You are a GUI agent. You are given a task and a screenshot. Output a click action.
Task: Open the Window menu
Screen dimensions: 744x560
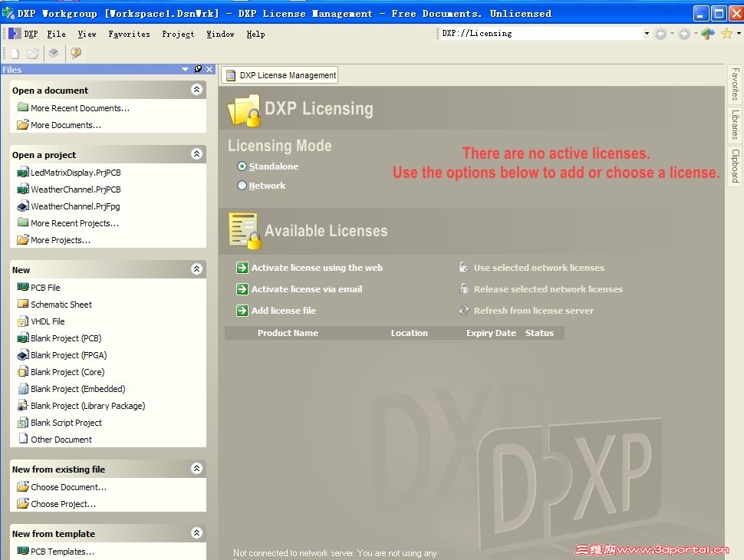pyautogui.click(x=220, y=34)
